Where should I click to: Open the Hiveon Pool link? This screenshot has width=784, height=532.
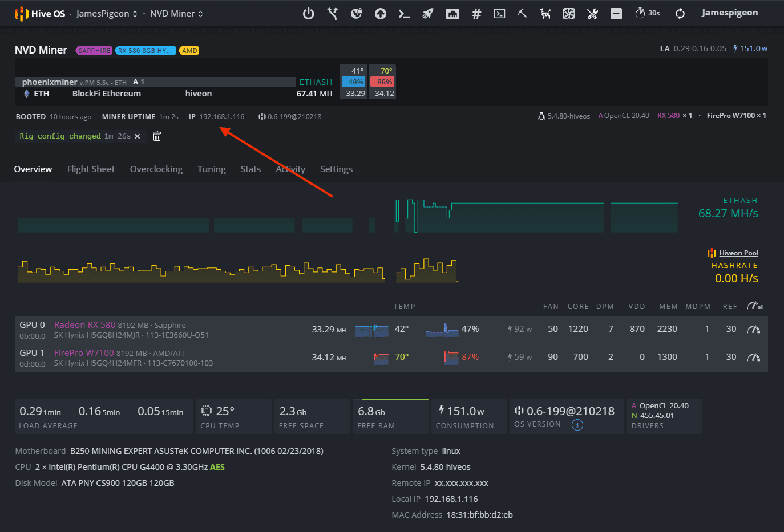pos(738,253)
